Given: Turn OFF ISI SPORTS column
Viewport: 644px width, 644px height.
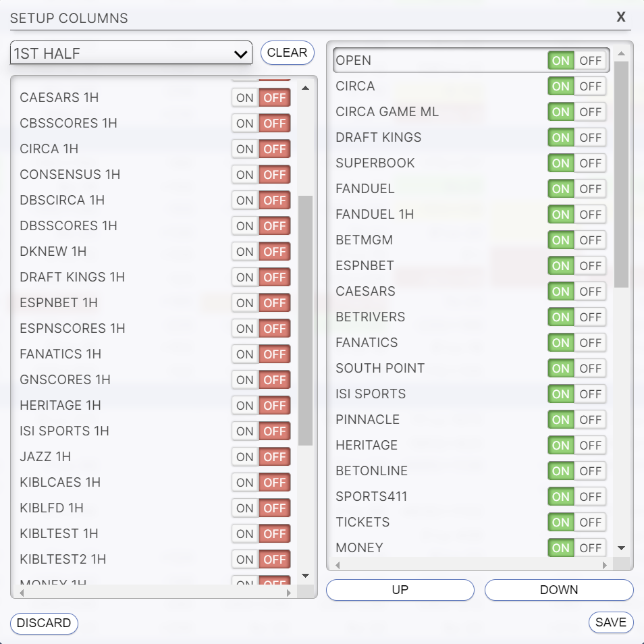Looking at the screenshot, I should (x=590, y=394).
